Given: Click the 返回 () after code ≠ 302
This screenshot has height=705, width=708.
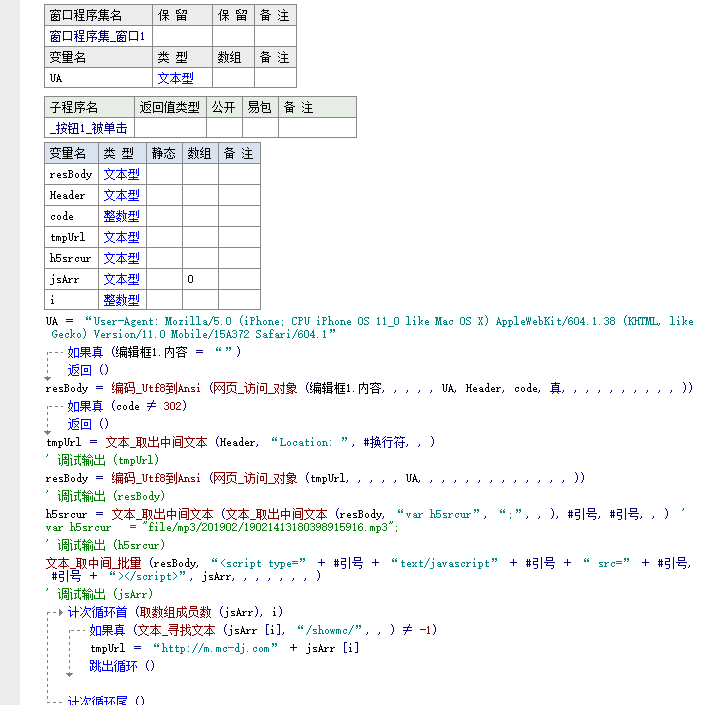Looking at the screenshot, I should tap(88, 424).
